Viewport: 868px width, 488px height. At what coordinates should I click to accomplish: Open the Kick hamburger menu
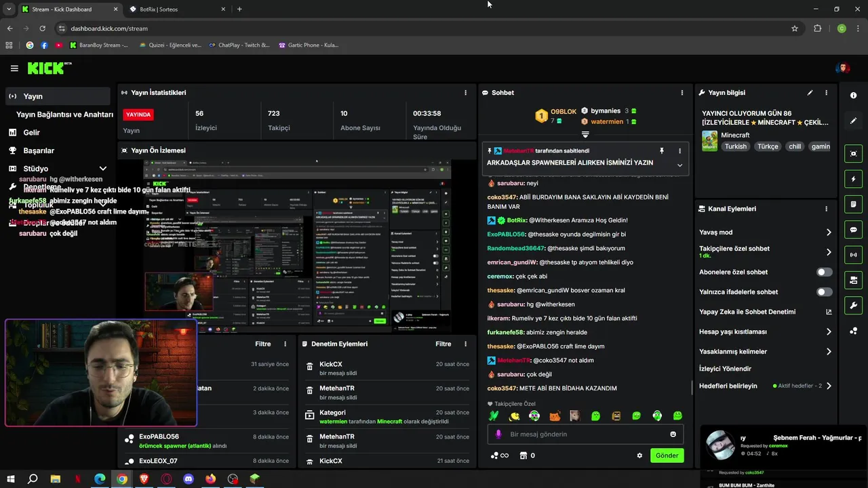pyautogui.click(x=14, y=68)
